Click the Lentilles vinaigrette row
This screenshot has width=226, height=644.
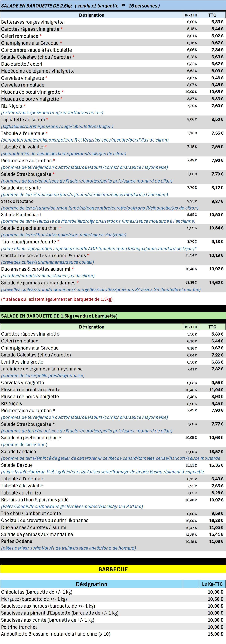(113, 362)
